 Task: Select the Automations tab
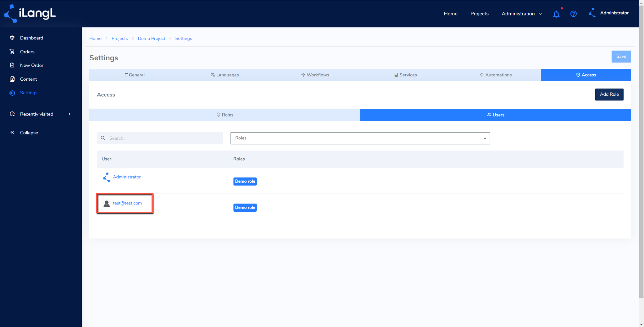[x=496, y=75]
